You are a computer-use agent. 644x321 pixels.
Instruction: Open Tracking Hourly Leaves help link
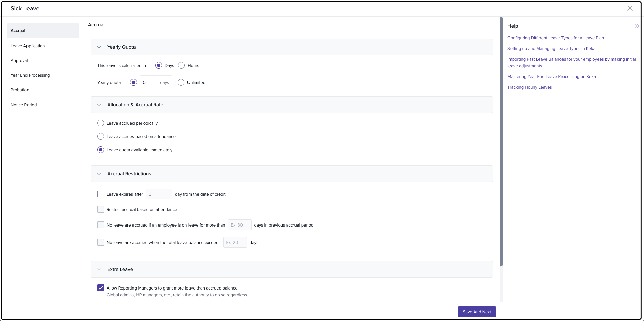(x=529, y=87)
